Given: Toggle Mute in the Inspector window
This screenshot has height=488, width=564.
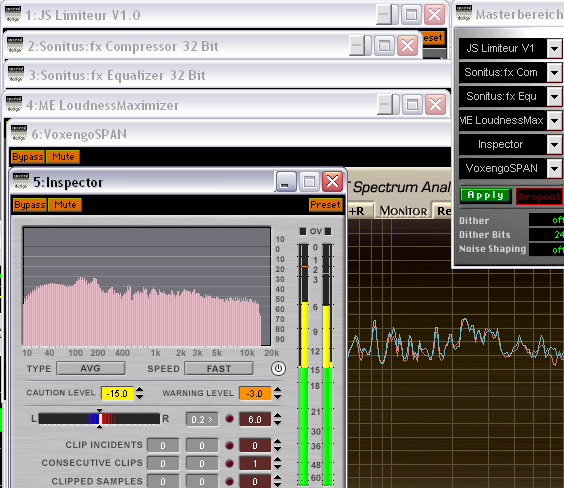Looking at the screenshot, I should pos(65,205).
